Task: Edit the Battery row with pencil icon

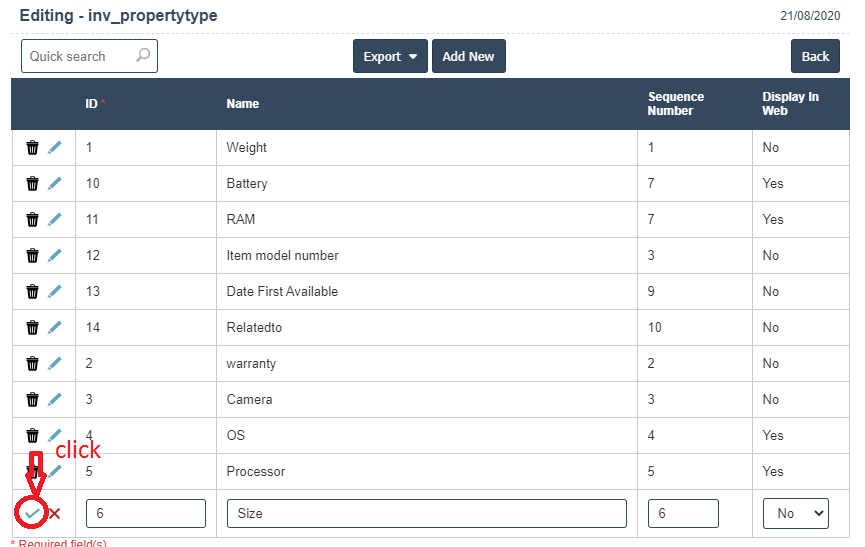Action: [54, 184]
